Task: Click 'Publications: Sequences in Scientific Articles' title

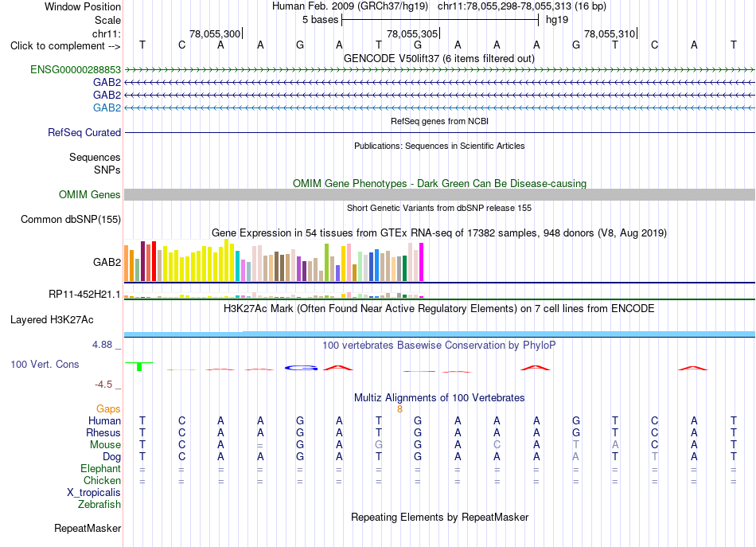Action: coord(439,146)
